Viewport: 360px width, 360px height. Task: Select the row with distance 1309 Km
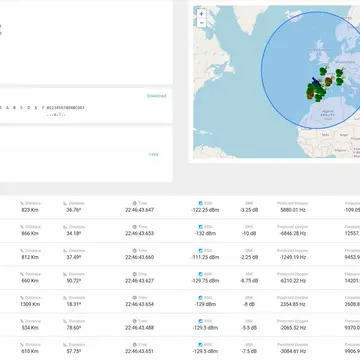pyautogui.click(x=180, y=302)
